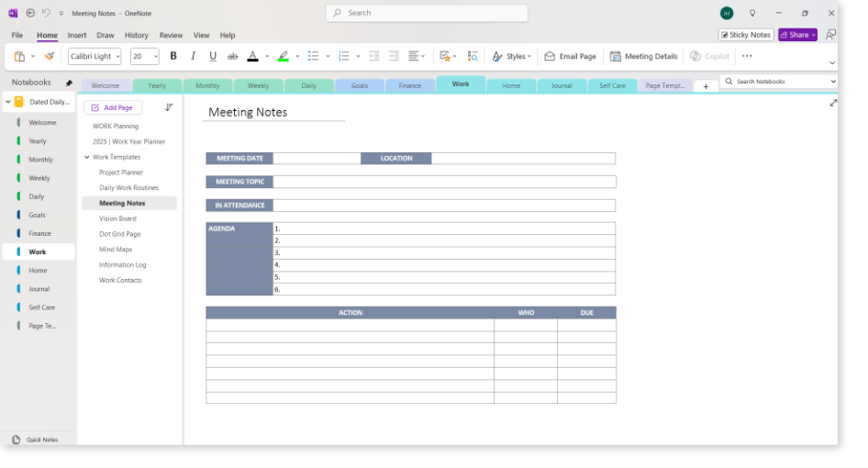The height and width of the screenshot is (468, 868).
Task: Open the History ribbon tab
Action: point(136,35)
